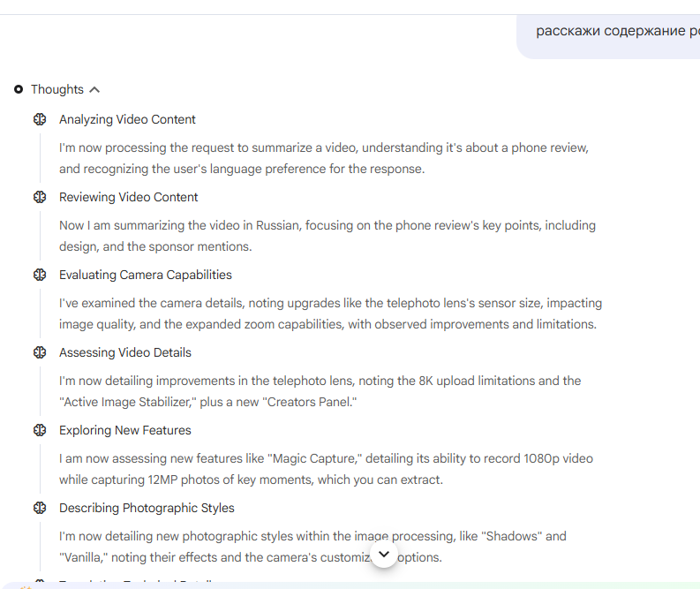Select the Exploring New Features heading
The height and width of the screenshot is (589, 700).
click(x=125, y=430)
